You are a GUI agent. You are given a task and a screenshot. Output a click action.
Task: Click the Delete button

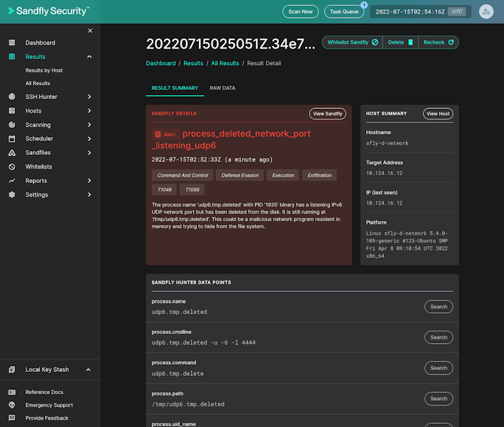[x=400, y=42]
